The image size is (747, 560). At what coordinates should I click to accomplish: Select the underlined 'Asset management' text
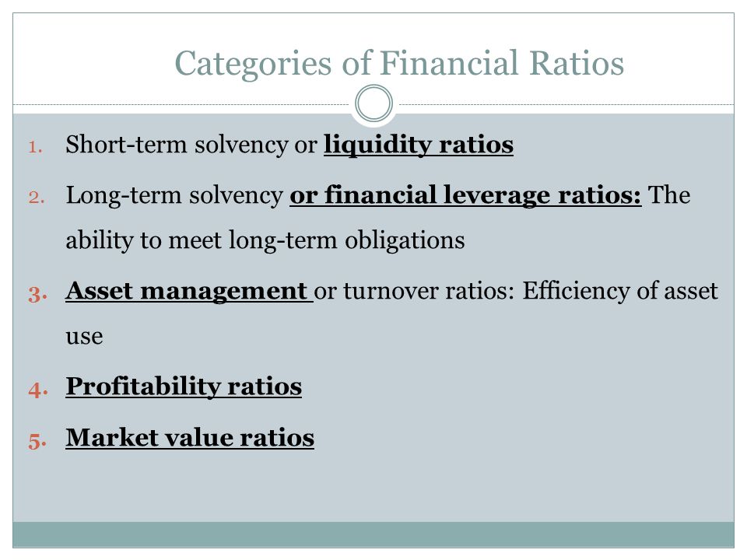tap(189, 290)
